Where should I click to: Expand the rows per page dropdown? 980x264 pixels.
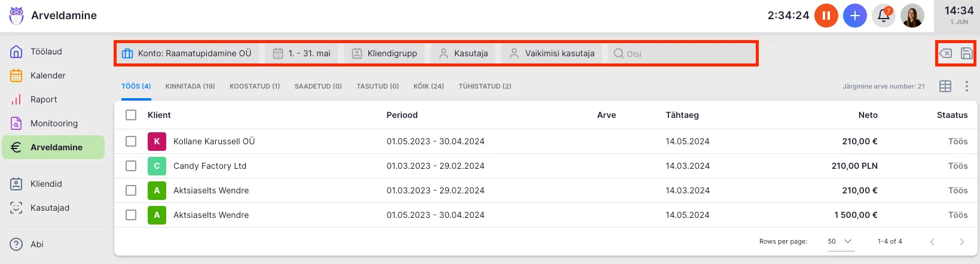click(x=840, y=241)
